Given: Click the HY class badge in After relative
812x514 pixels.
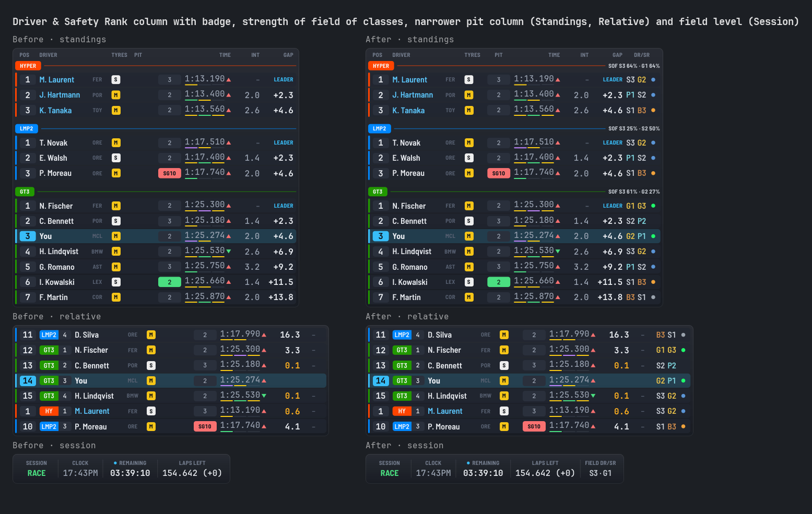Looking at the screenshot, I should point(402,411).
